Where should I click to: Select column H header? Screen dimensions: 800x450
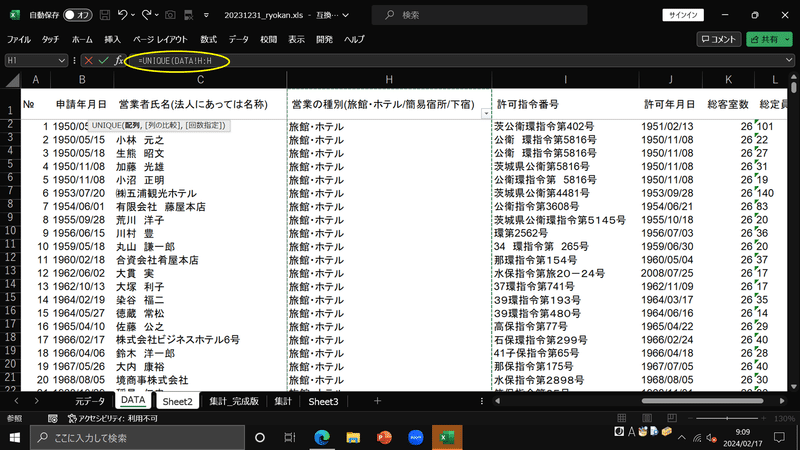[389, 80]
